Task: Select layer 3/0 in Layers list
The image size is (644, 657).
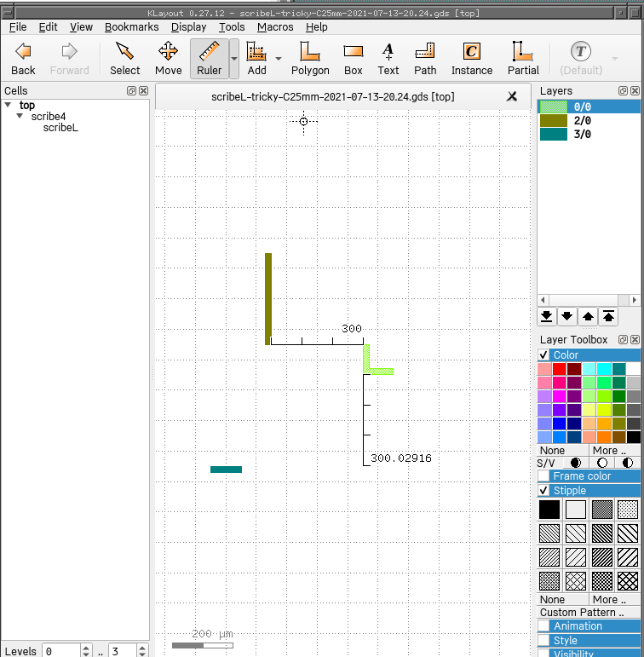Action: [589, 135]
